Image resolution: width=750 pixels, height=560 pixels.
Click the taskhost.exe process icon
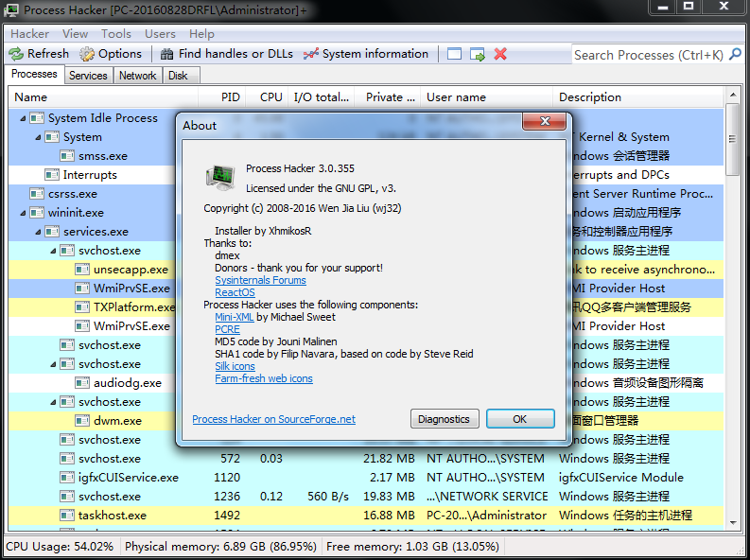[67, 515]
